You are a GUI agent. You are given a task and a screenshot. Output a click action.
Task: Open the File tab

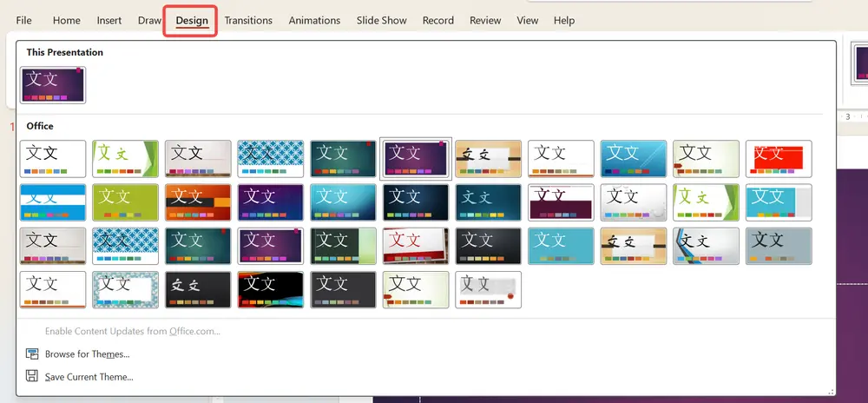click(23, 21)
